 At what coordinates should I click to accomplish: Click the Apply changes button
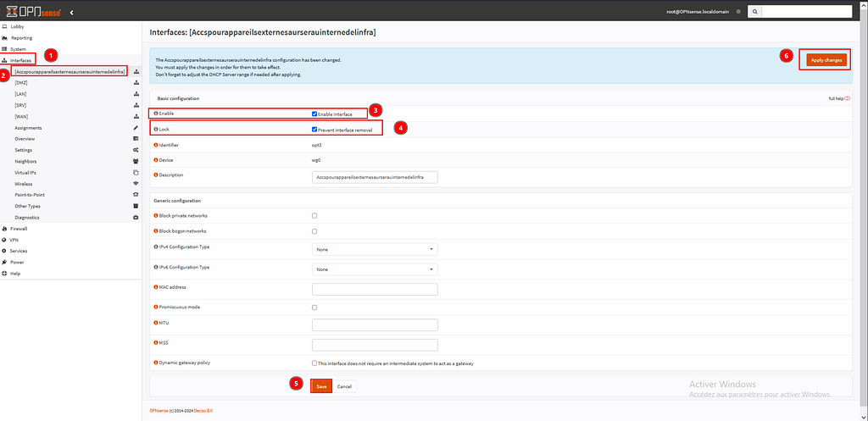[821, 60]
